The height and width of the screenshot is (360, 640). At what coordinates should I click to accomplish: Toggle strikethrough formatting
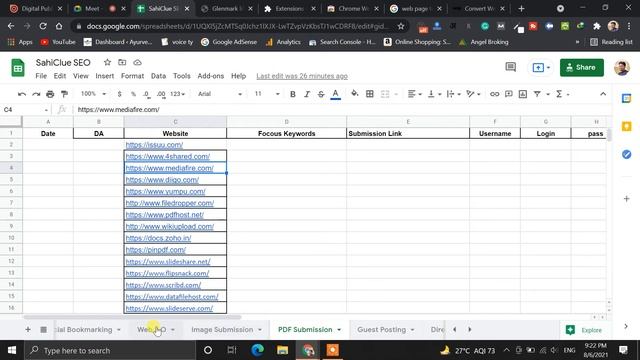pyautogui.click(x=321, y=94)
